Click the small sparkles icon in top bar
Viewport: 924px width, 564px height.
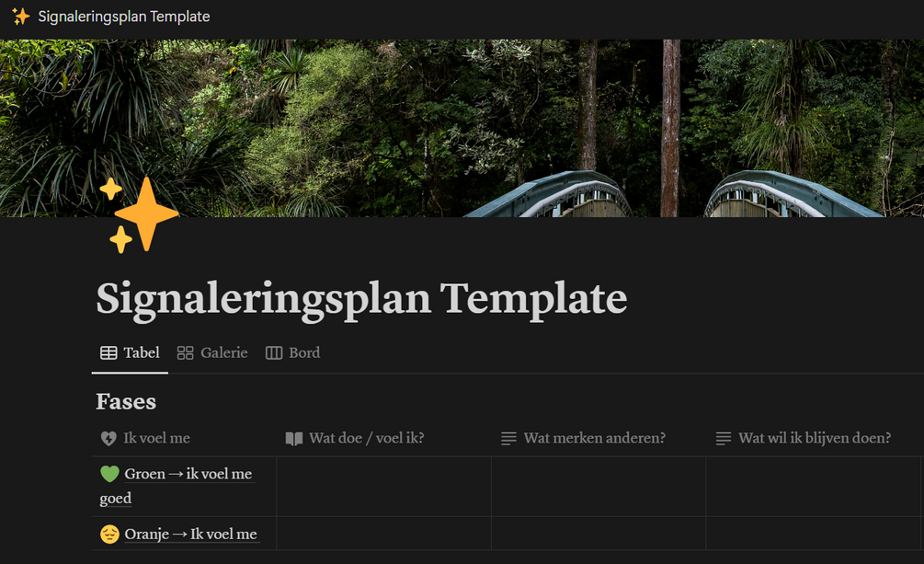pos(21,17)
